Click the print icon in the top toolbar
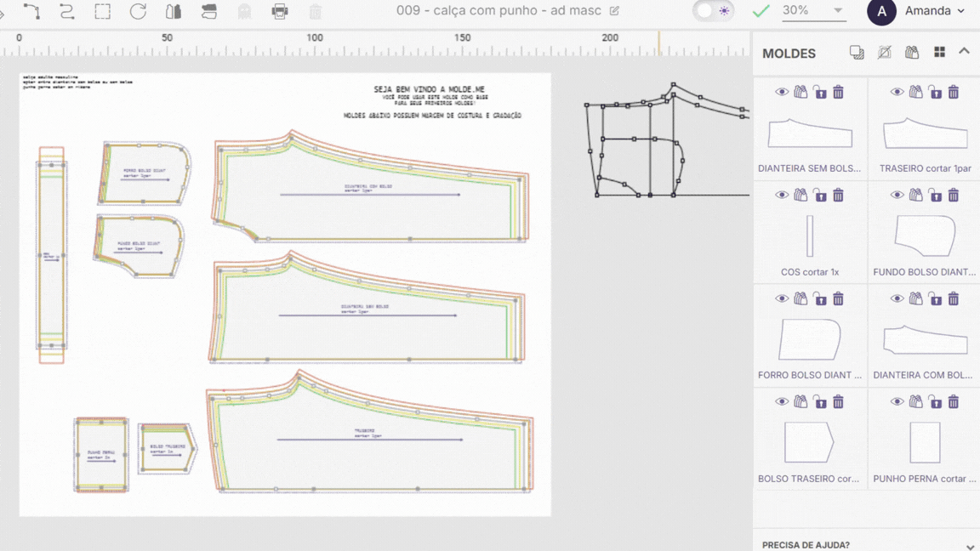The image size is (980, 551). pos(280,11)
